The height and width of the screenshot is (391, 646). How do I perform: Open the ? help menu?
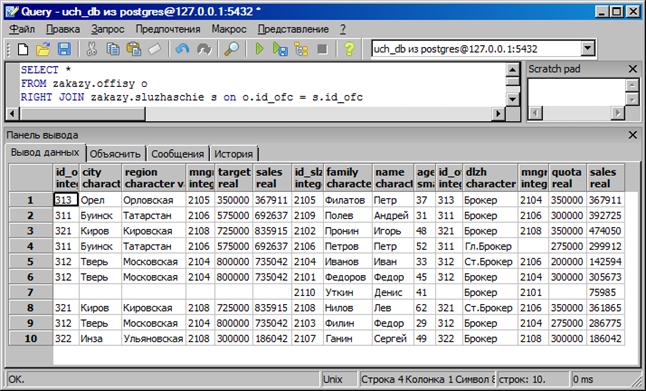tap(343, 29)
